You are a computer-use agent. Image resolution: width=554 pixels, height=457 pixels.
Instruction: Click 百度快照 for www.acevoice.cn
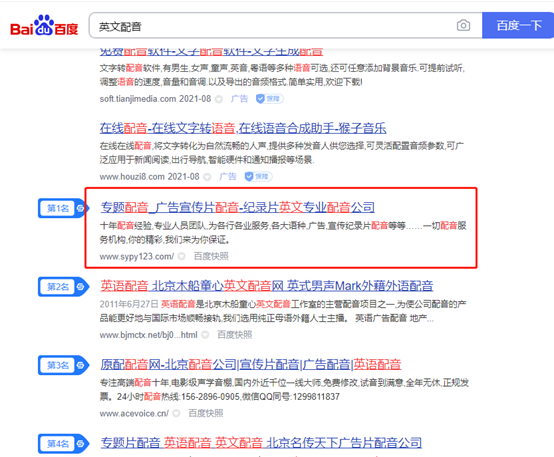tap(206, 413)
